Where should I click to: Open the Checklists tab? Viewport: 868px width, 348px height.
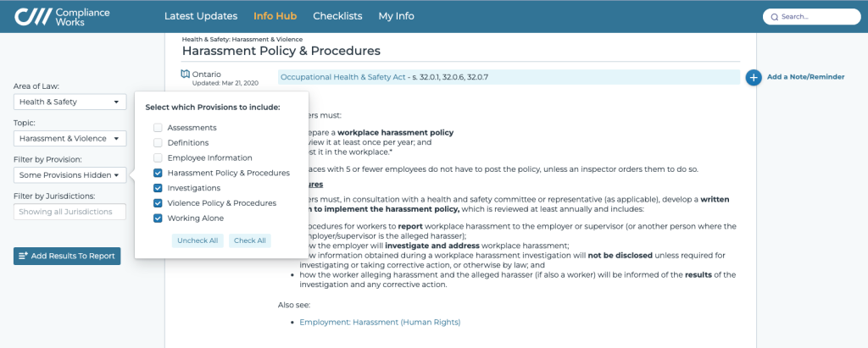(337, 16)
